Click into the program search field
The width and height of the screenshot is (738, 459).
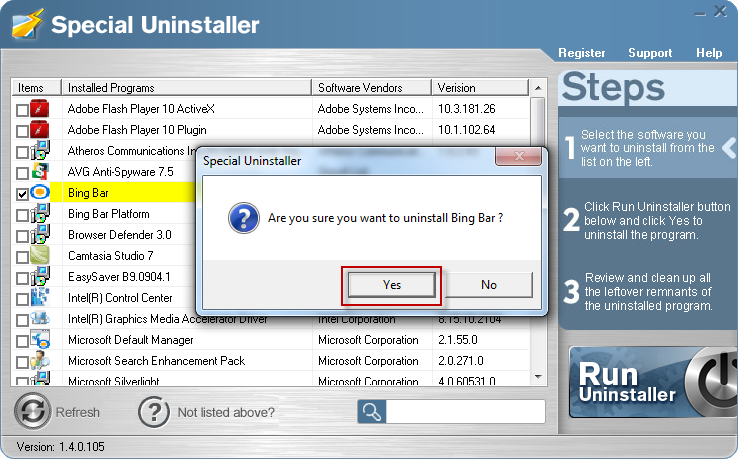pos(465,411)
